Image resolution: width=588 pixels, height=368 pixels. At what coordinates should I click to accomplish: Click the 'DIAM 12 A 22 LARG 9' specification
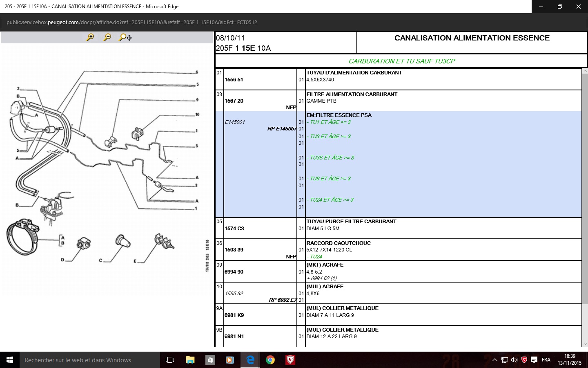pyautogui.click(x=332, y=337)
